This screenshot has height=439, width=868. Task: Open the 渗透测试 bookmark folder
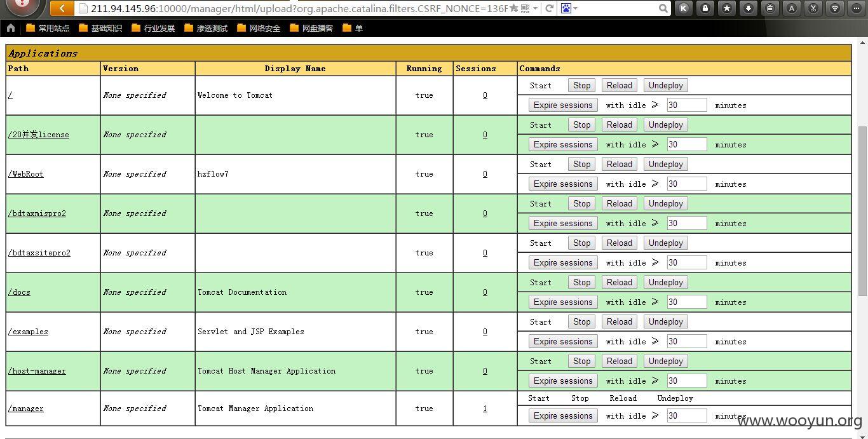[206, 28]
